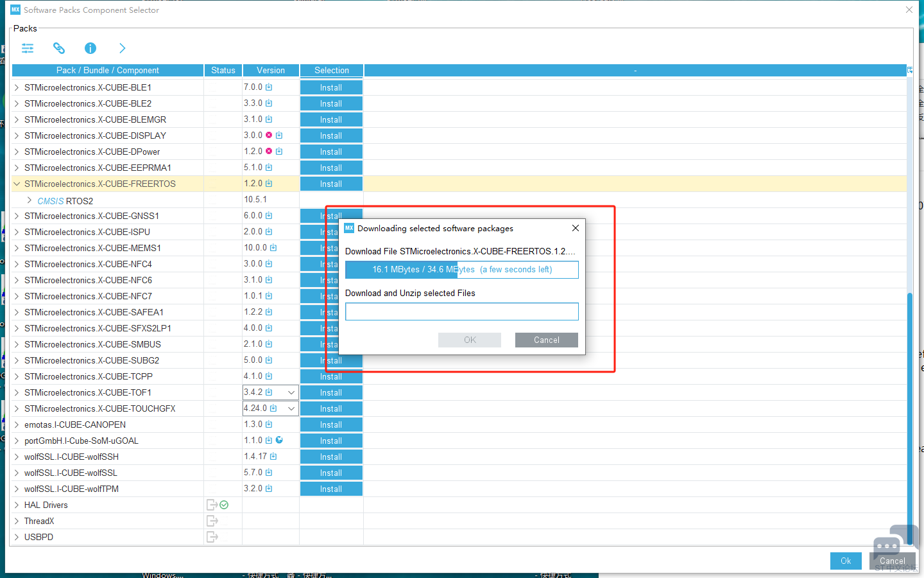Select the wolfSSL.I-CUBE-wolfSSH row name
The width and height of the screenshot is (924, 578).
(72, 457)
